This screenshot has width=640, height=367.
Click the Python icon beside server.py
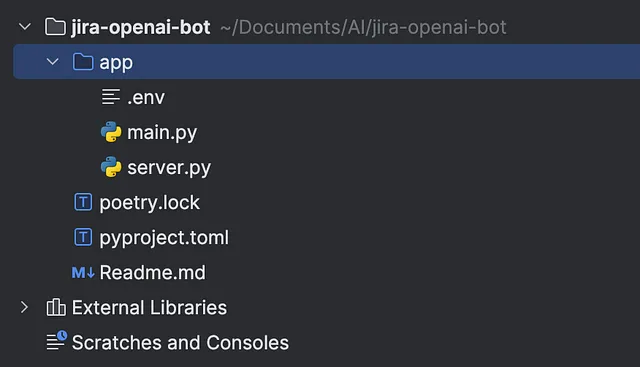[x=111, y=167]
